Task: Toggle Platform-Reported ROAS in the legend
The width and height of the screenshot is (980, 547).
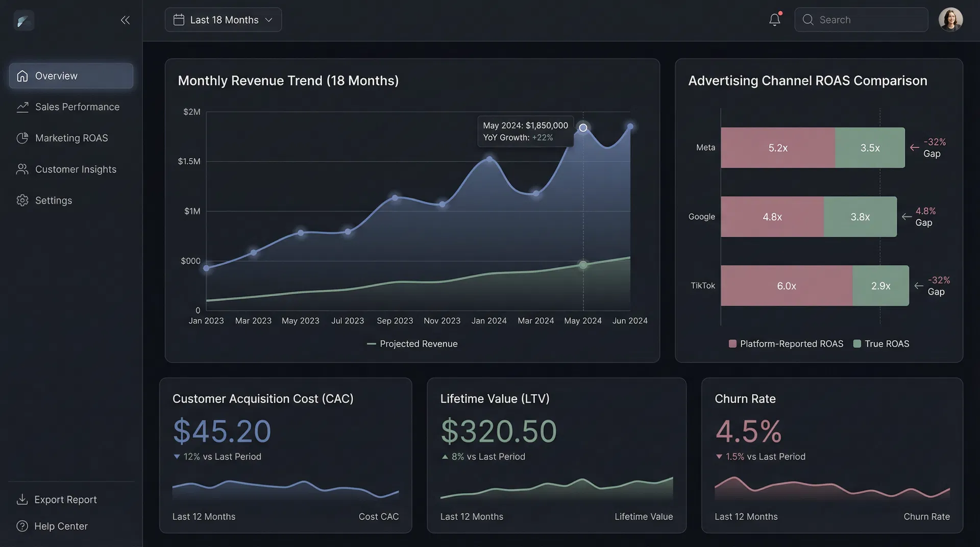Action: pos(785,343)
